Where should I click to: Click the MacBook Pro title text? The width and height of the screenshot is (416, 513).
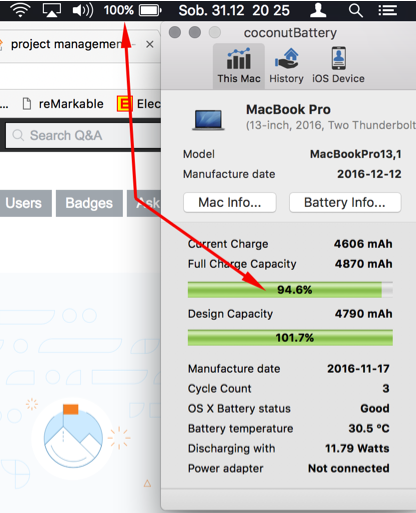point(288,110)
